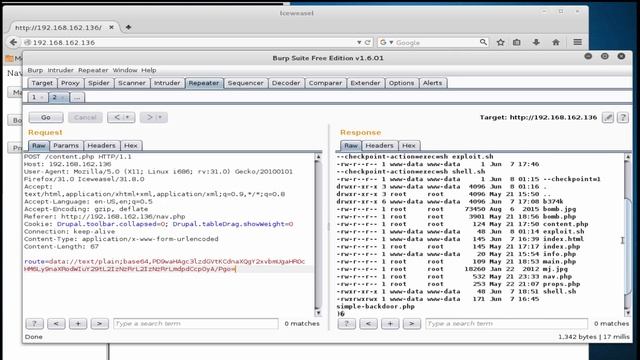Go to previous match in response search

(x=368, y=324)
